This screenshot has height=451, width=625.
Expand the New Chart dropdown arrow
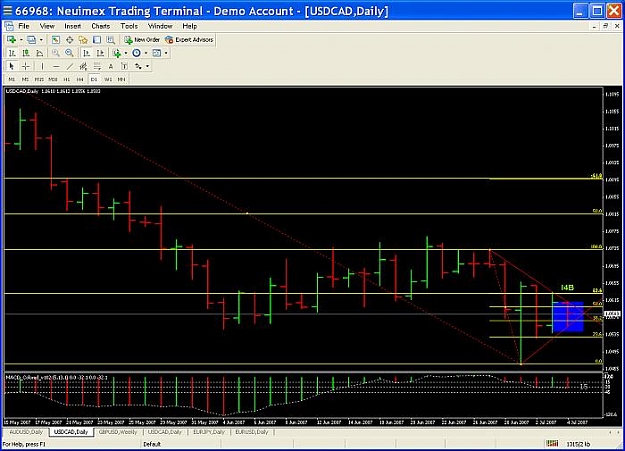pyautogui.click(x=21, y=39)
